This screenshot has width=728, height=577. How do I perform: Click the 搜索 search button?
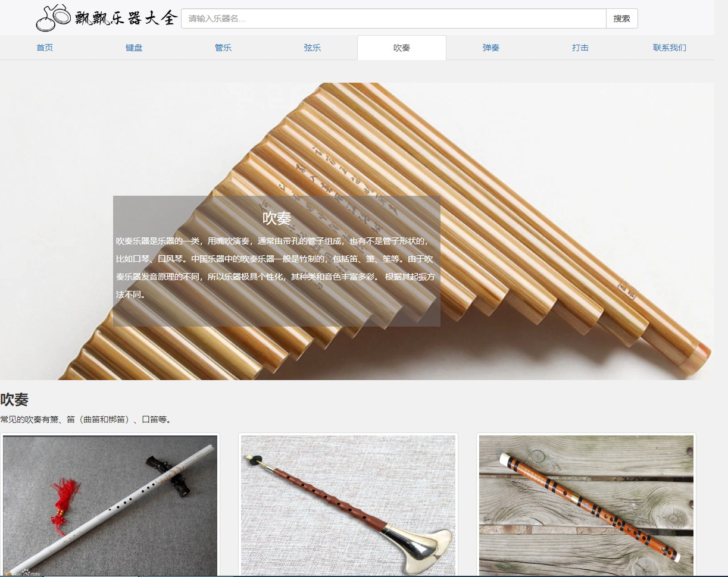pyautogui.click(x=622, y=18)
